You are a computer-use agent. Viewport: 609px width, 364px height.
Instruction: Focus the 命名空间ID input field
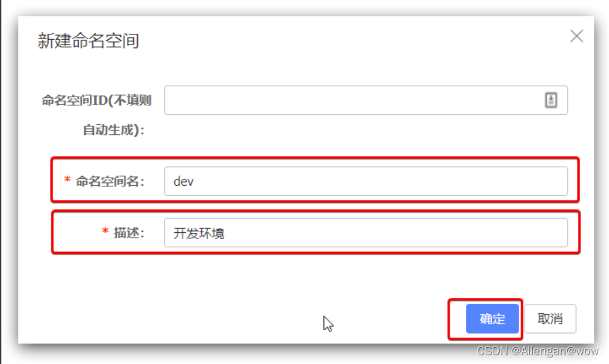[366, 100]
